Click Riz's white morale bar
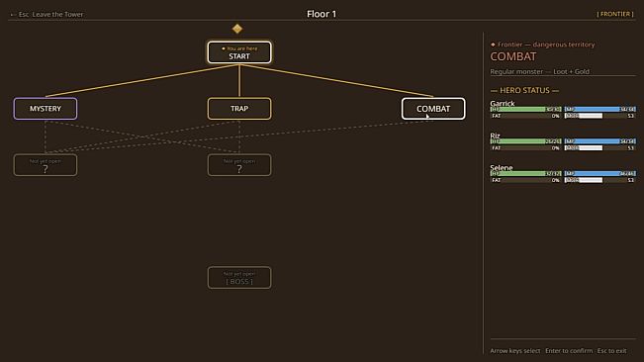Image resolution: width=644 pixels, height=362 pixels. pyautogui.click(x=600, y=147)
